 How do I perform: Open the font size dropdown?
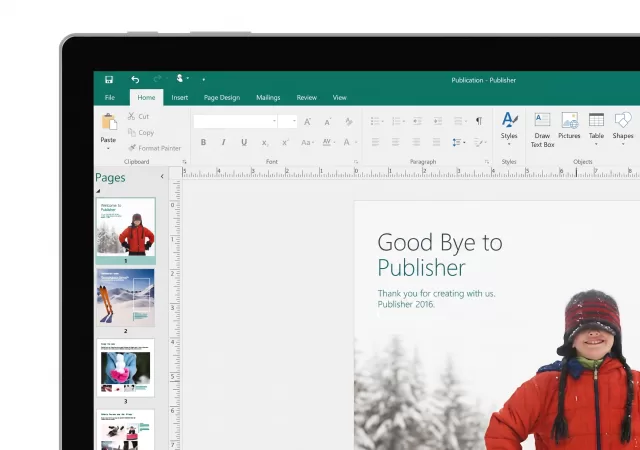click(x=294, y=121)
